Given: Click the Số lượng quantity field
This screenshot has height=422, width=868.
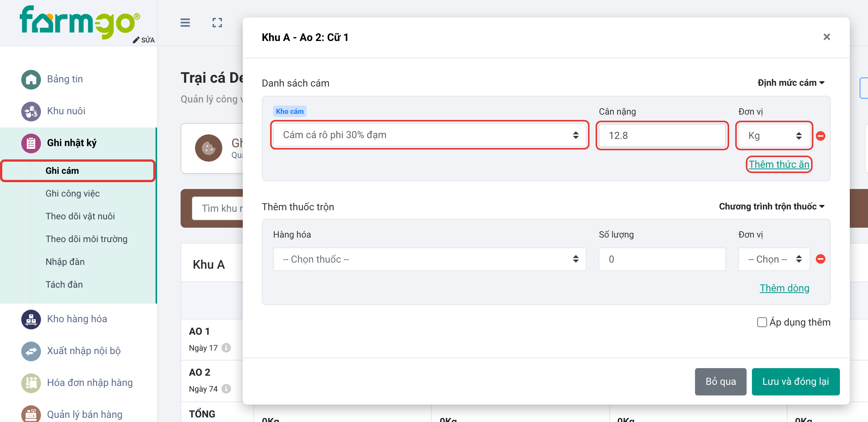Looking at the screenshot, I should (662, 259).
